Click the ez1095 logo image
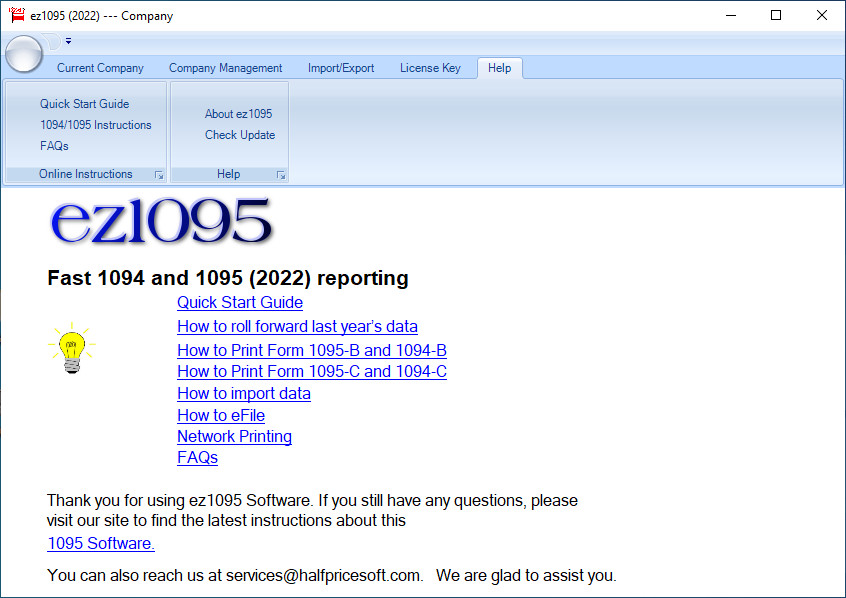This screenshot has height=598, width=846. click(161, 221)
